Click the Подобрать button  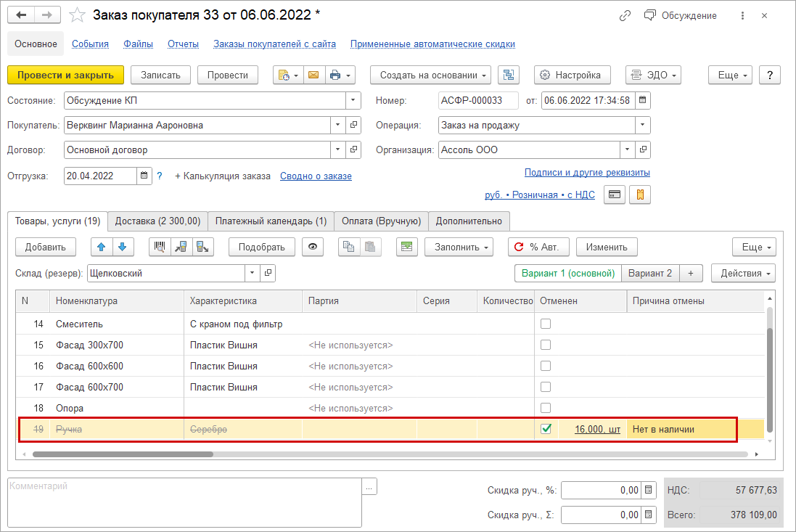(261, 247)
